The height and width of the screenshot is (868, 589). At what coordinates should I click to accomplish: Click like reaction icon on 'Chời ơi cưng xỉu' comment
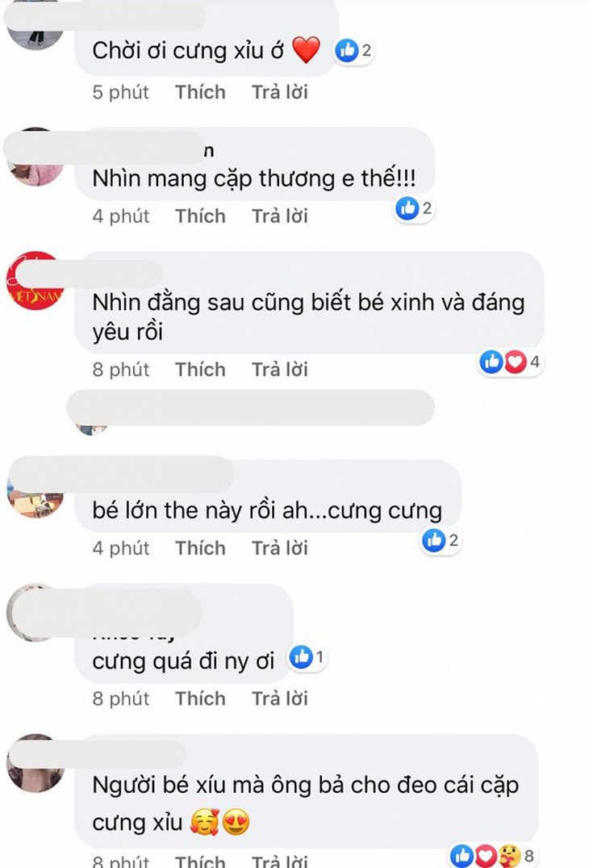click(347, 50)
